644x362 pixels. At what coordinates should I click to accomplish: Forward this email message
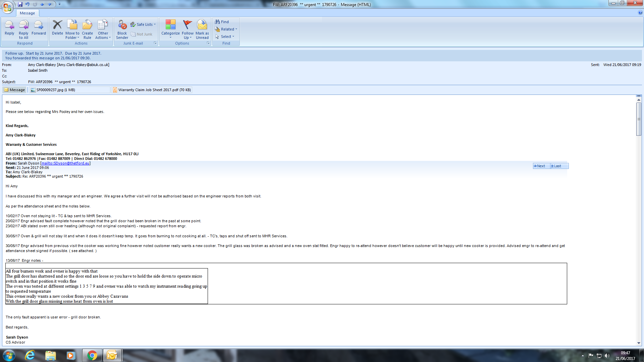coord(39,28)
